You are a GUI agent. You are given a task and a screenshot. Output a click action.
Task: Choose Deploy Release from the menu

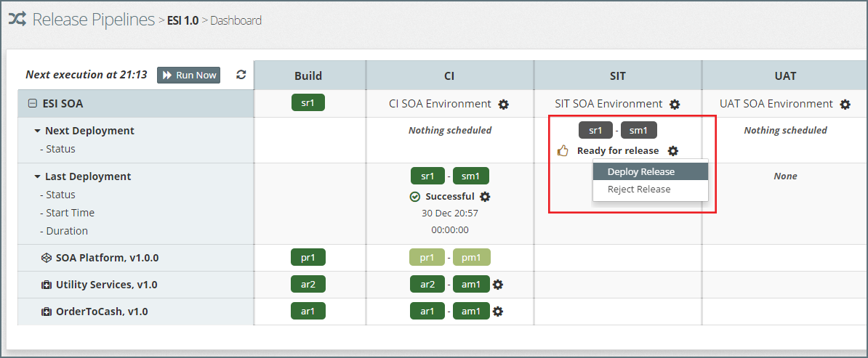[x=641, y=172]
